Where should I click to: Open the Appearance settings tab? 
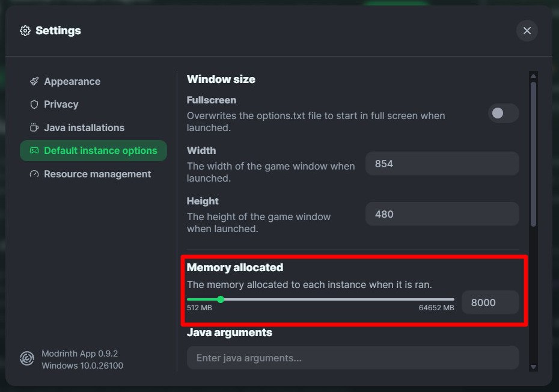72,81
